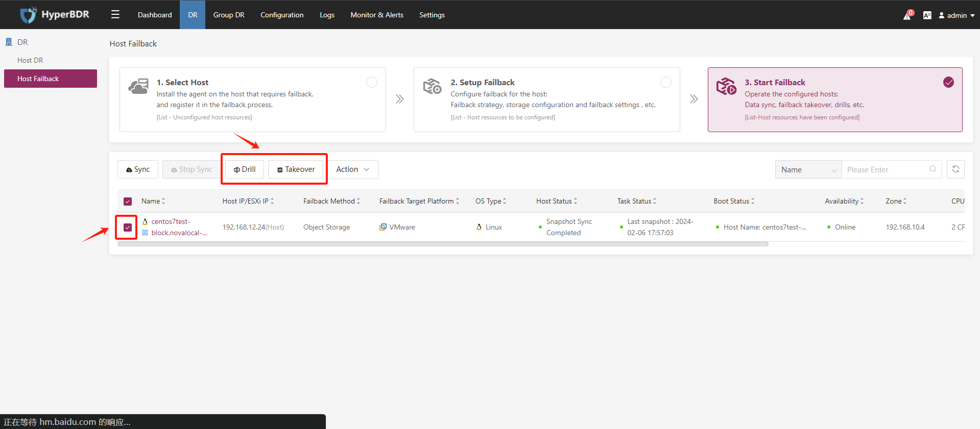Click the Takeover button
The width and height of the screenshot is (980, 429).
(x=296, y=169)
